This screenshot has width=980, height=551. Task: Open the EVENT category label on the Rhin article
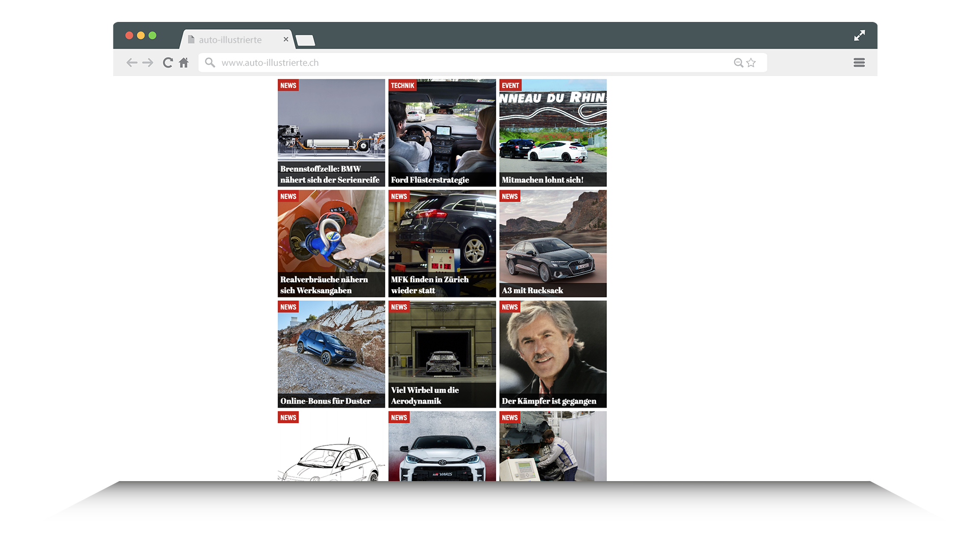pos(510,85)
